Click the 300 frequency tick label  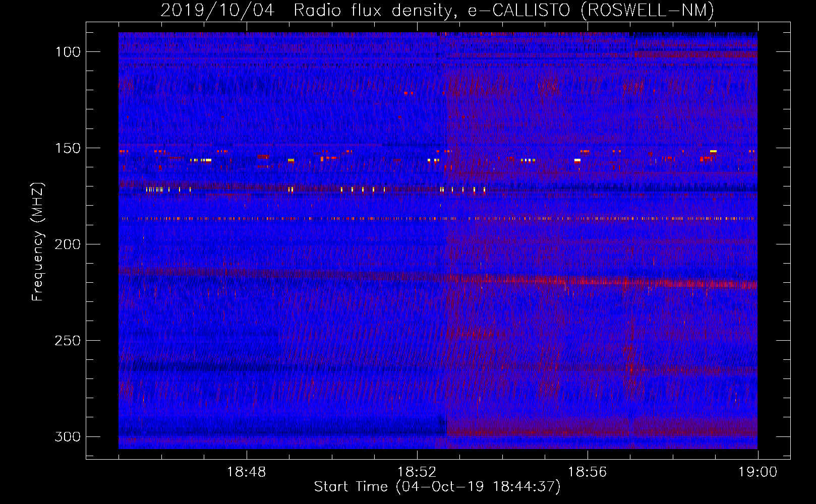68,436
